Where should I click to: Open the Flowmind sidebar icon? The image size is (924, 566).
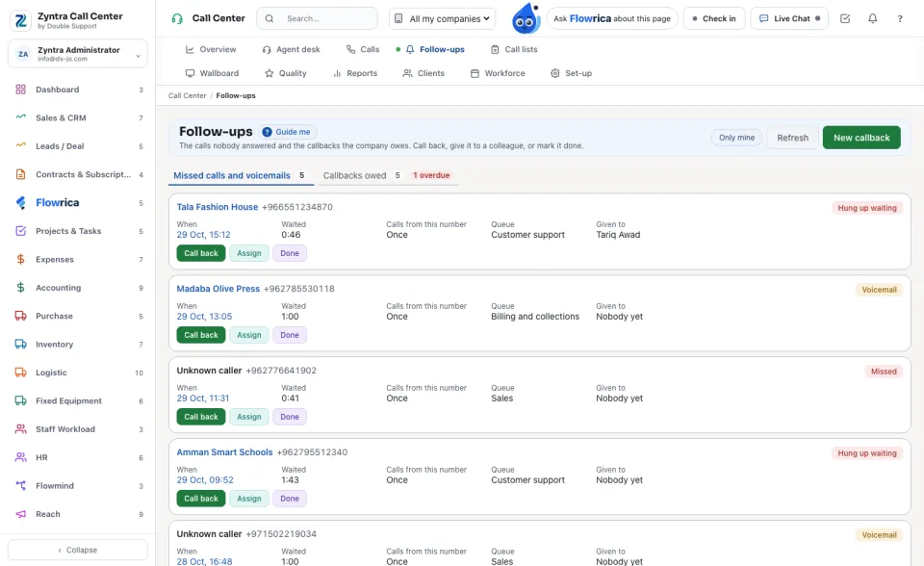20,486
